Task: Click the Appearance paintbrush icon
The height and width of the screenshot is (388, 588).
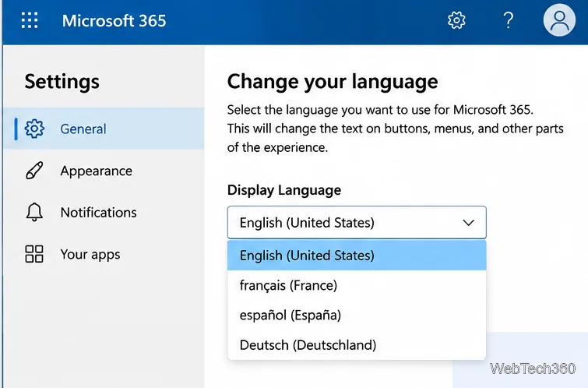Action: tap(34, 171)
